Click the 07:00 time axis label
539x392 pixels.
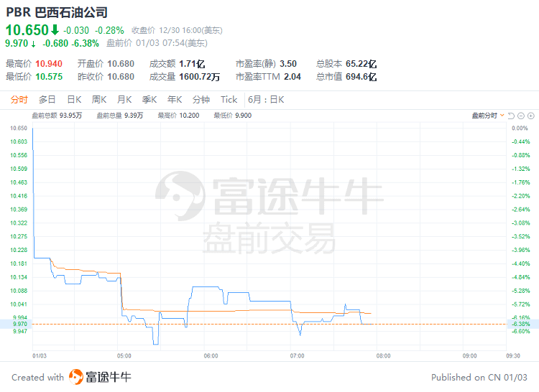click(x=297, y=355)
